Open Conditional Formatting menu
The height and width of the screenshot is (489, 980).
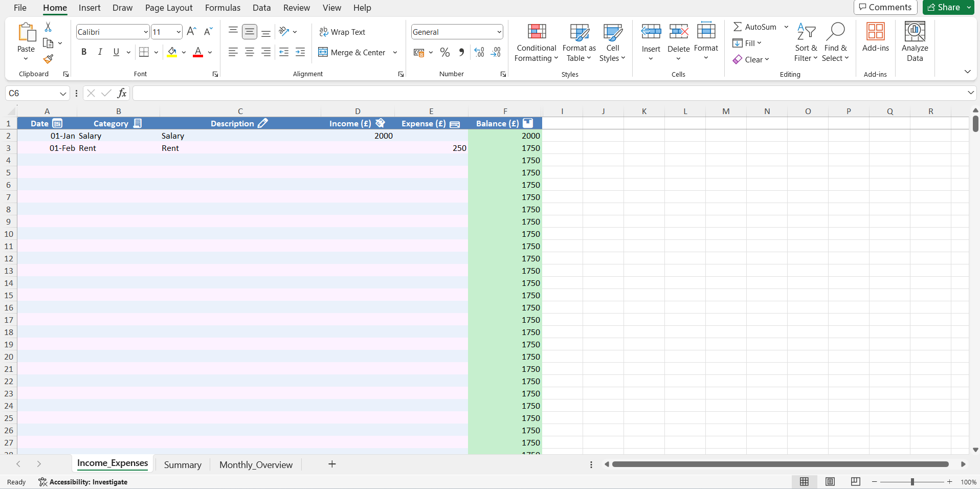[x=536, y=43]
